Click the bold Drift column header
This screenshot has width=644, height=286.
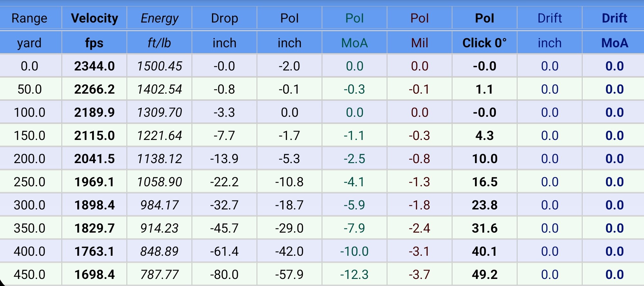click(614, 18)
